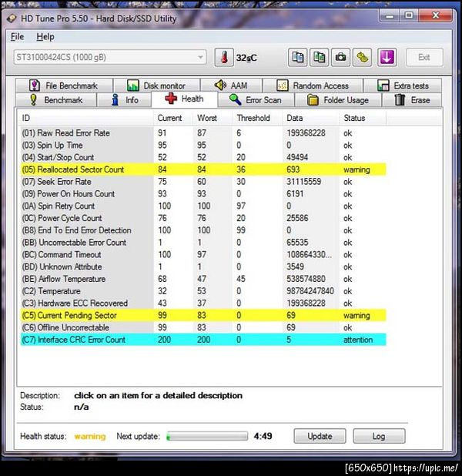Click the purple download arrow icon
The image size is (462, 476).
[x=387, y=57]
